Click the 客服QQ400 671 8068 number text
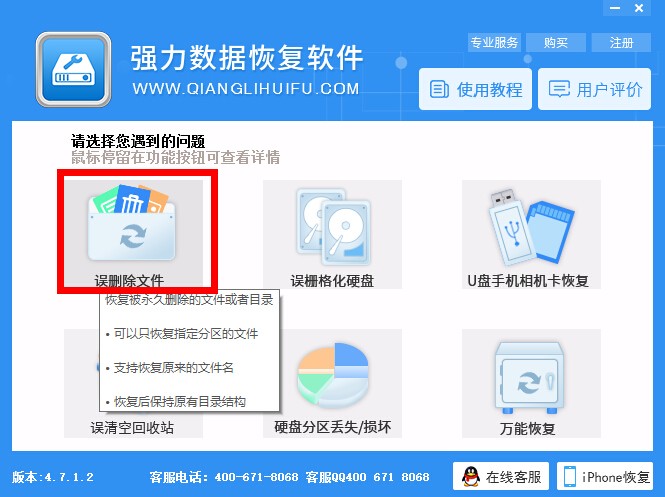The height and width of the screenshot is (497, 665). pos(367,477)
